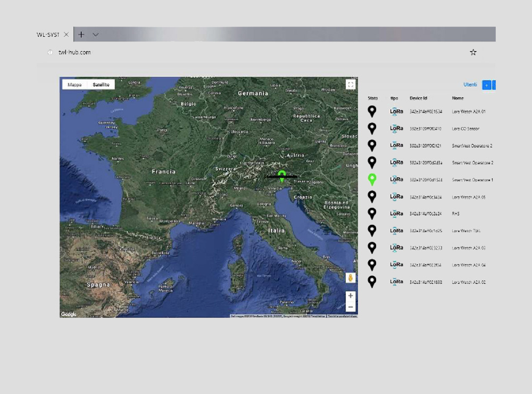Click the LoRa type icon for Lora Watch A2A 04
The image size is (532, 394).
396,265
